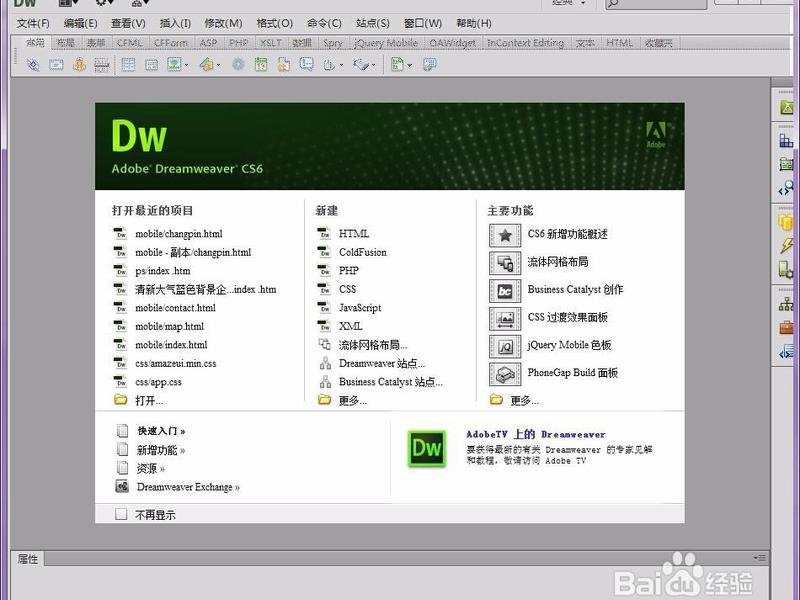Switch to the InContext Editing tab
800x600 pixels.
click(526, 43)
